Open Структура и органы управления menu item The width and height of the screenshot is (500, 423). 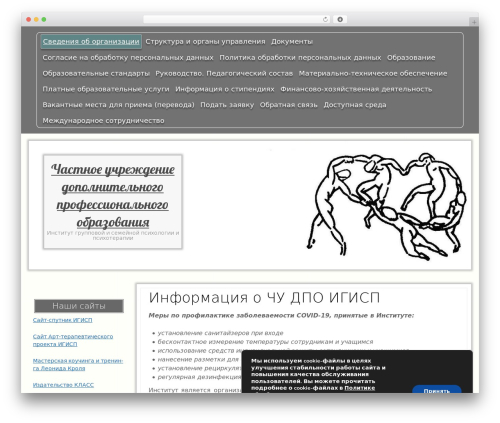coord(205,42)
